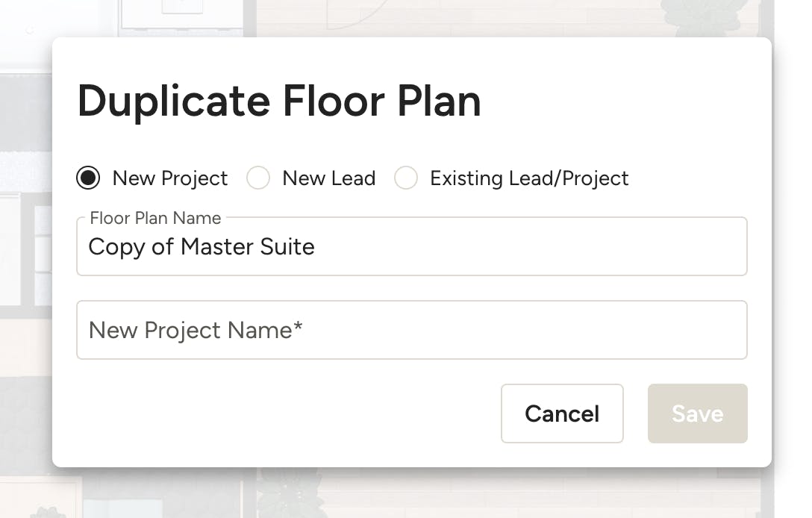Click the disabled Save button
The height and width of the screenshot is (518, 812).
(x=697, y=414)
